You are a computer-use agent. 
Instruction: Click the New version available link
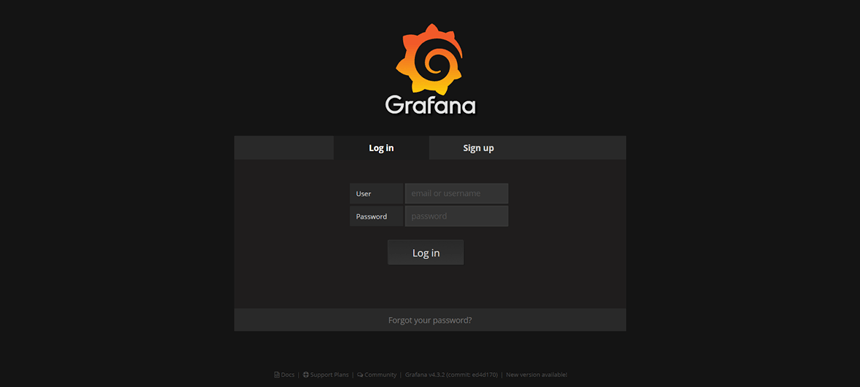coord(536,375)
